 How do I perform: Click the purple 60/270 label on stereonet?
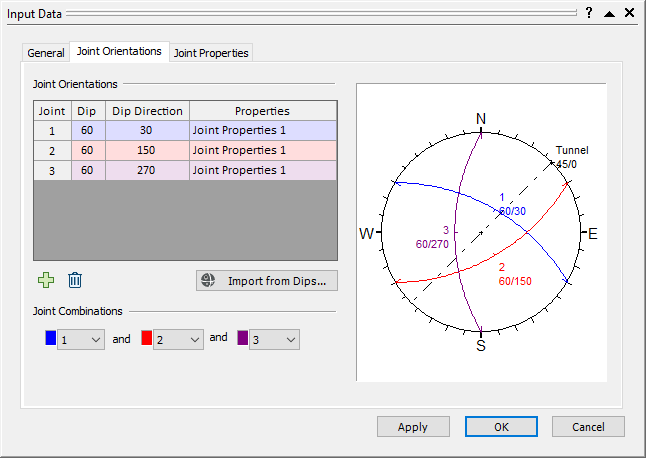tap(432, 244)
